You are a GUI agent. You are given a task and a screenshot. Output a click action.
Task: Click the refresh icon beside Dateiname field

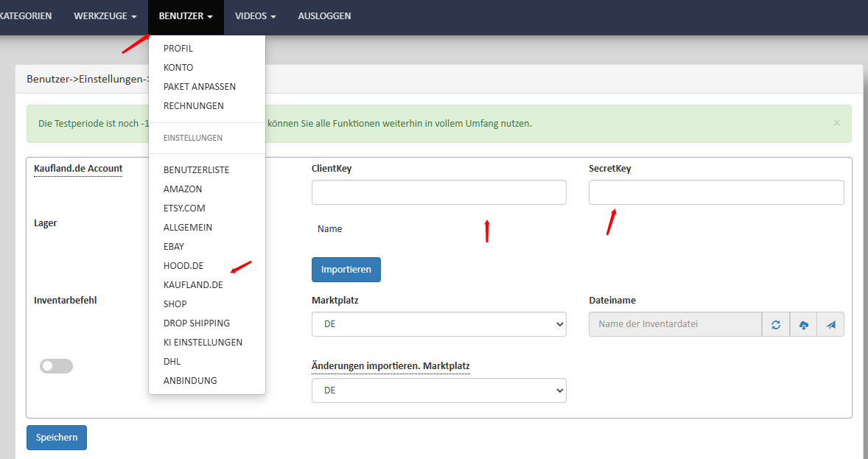click(776, 325)
